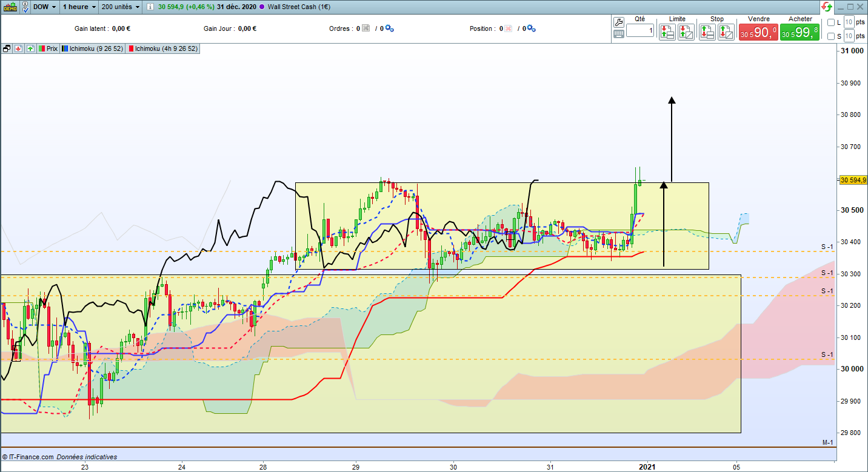Click the 31 déc. 2020 date text
868x472 pixels.
pyautogui.click(x=237, y=7)
